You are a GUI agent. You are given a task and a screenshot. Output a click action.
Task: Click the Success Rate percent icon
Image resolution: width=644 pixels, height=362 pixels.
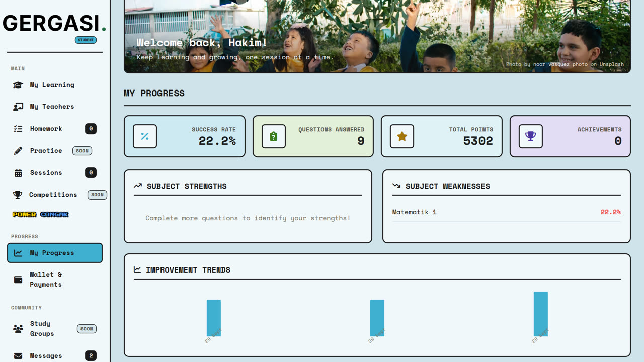145,136
